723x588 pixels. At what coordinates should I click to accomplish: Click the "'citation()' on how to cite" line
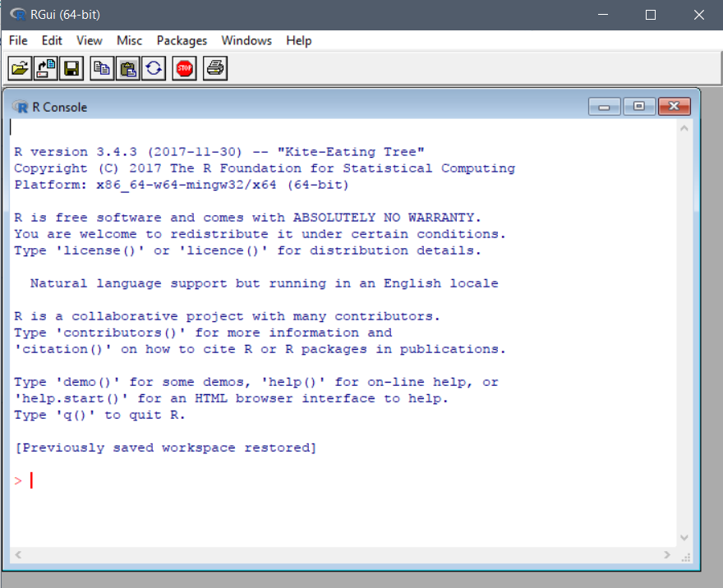coord(260,350)
